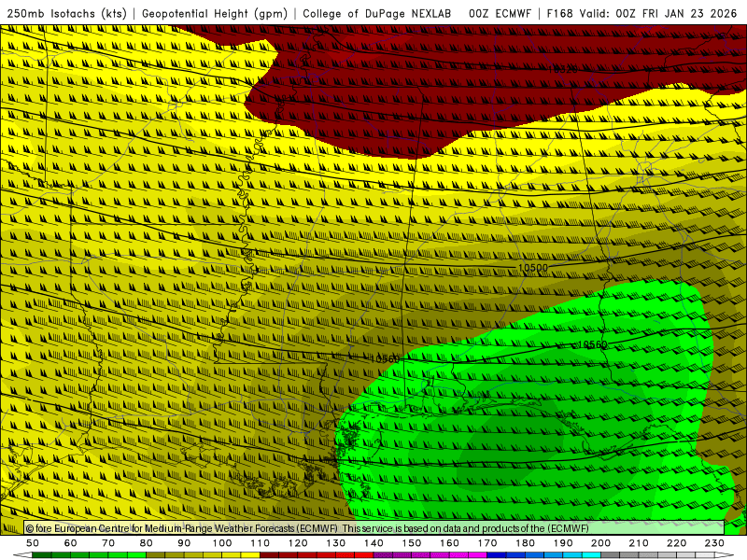The height and width of the screenshot is (560, 747).
Task: Click the 70 value on the color scale
Action: click(108, 543)
